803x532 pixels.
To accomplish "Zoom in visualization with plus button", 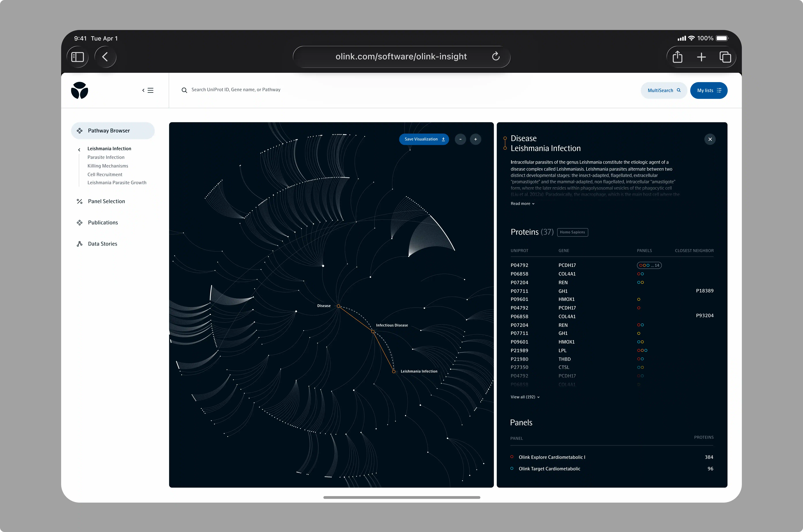I will click(x=475, y=139).
